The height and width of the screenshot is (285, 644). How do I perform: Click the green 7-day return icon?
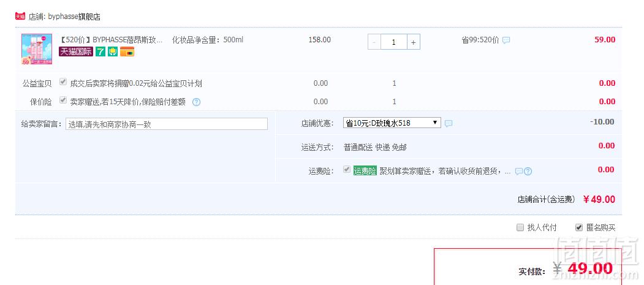point(100,51)
